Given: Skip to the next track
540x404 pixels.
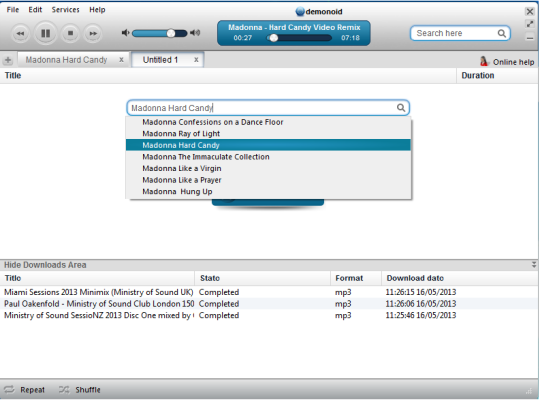Looking at the screenshot, I should [x=93, y=33].
